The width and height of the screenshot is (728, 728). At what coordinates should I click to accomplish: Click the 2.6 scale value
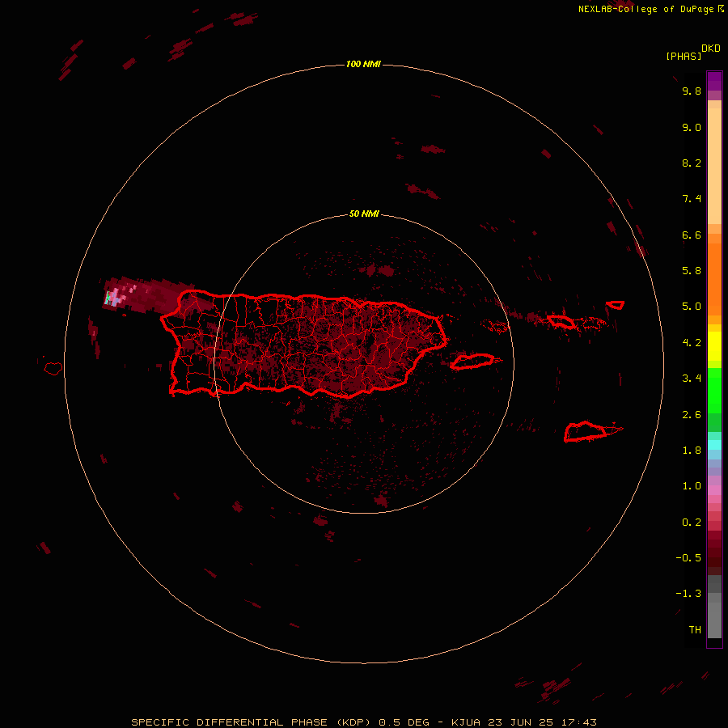[x=692, y=415]
